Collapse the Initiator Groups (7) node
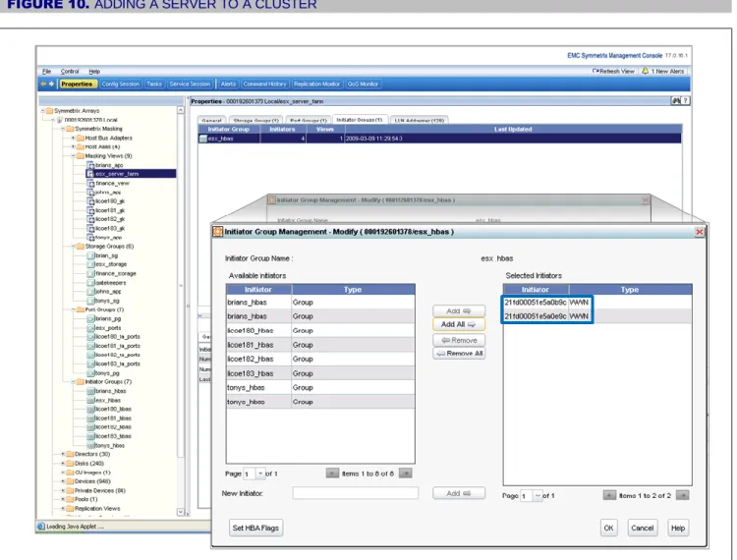The height and width of the screenshot is (560, 737). pos(74,382)
